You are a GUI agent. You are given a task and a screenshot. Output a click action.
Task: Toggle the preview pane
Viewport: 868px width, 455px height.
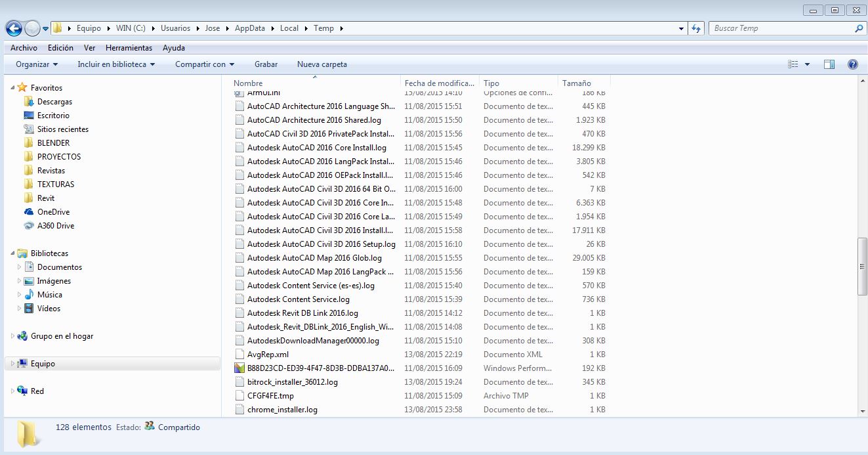[829, 64]
